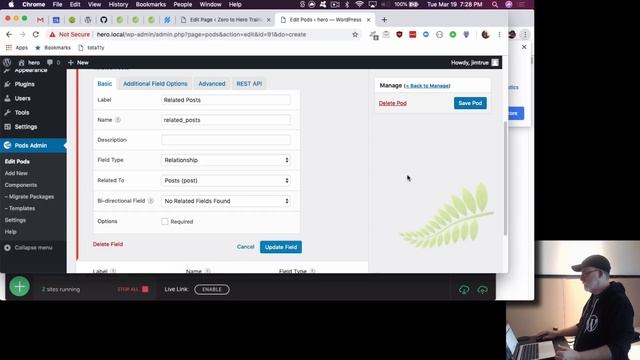Stop all sites with red square

click(x=145, y=289)
